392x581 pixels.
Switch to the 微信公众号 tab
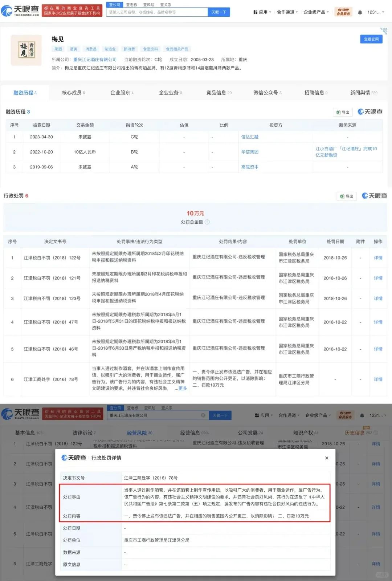pos(267,93)
